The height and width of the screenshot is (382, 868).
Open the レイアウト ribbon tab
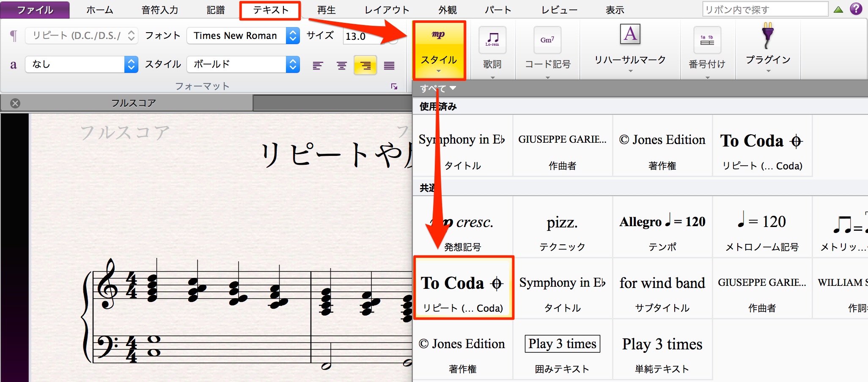(x=387, y=10)
